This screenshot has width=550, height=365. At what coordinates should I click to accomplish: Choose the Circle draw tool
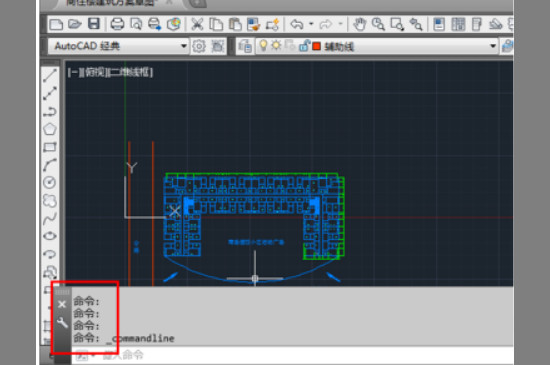coord(49,182)
